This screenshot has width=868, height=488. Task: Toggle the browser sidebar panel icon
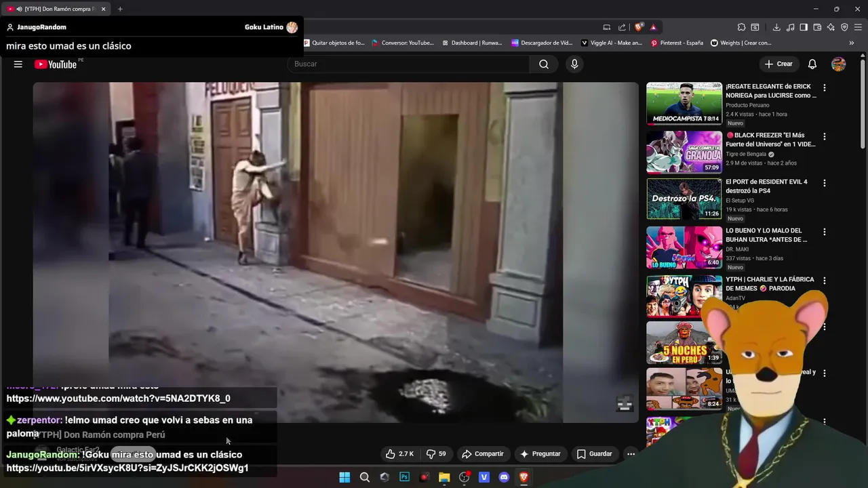(x=804, y=27)
